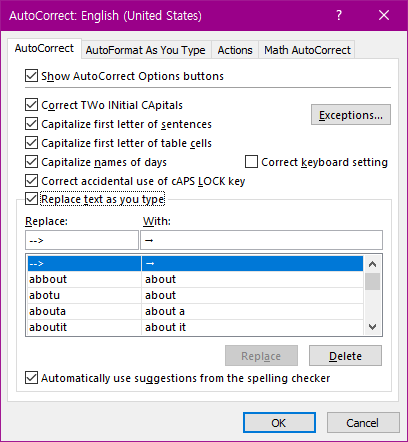Image resolution: width=408 pixels, height=442 pixels.
Task: Close the AutoCorrect dialog window
Action: pos(384,15)
